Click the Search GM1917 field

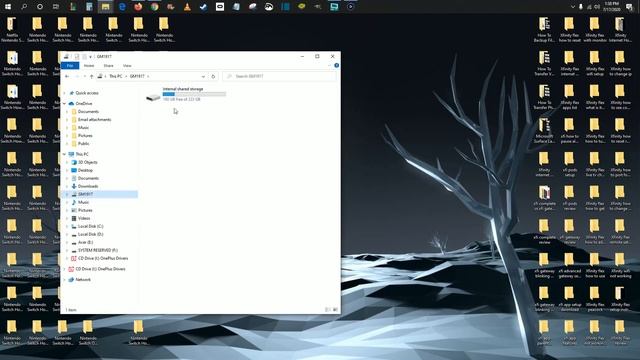click(280, 76)
